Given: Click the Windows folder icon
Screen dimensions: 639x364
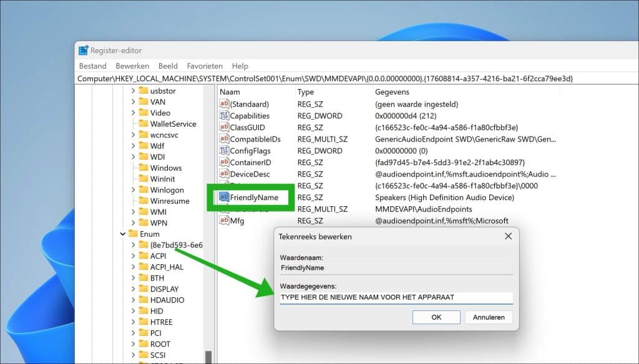Looking at the screenshot, I should click(144, 167).
